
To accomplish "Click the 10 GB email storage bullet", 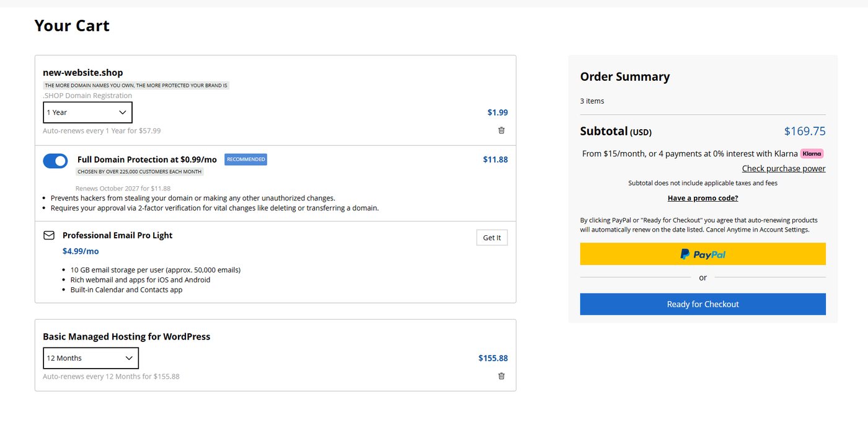I will [155, 270].
